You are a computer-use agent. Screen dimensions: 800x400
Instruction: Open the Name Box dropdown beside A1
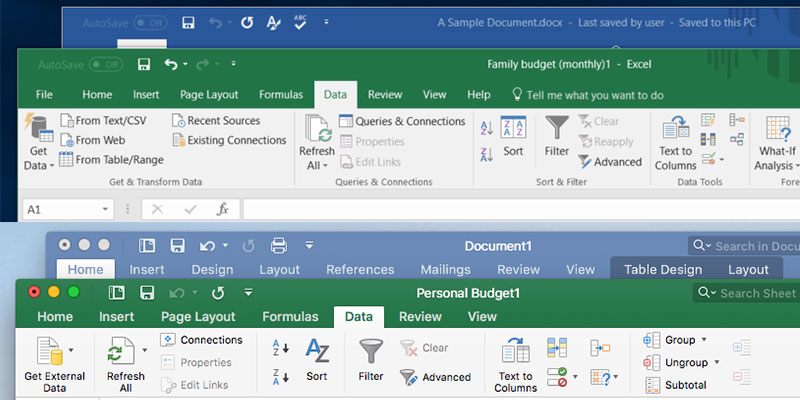106,210
